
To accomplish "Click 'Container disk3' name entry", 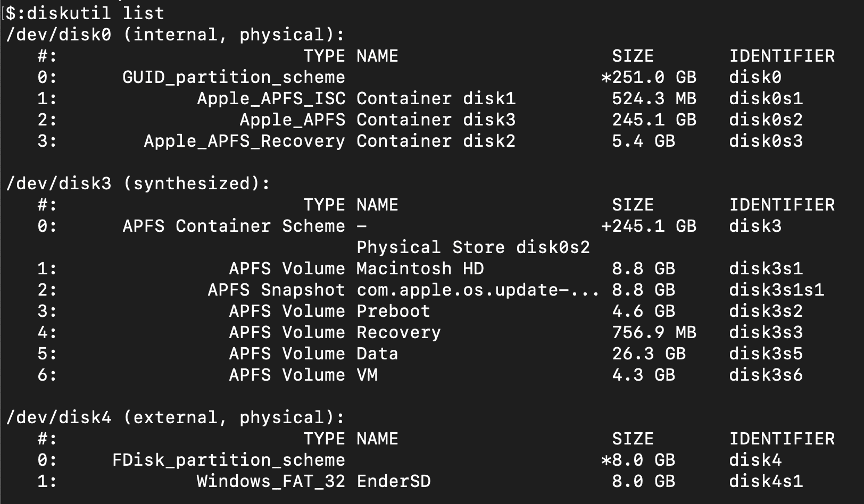I will click(436, 120).
